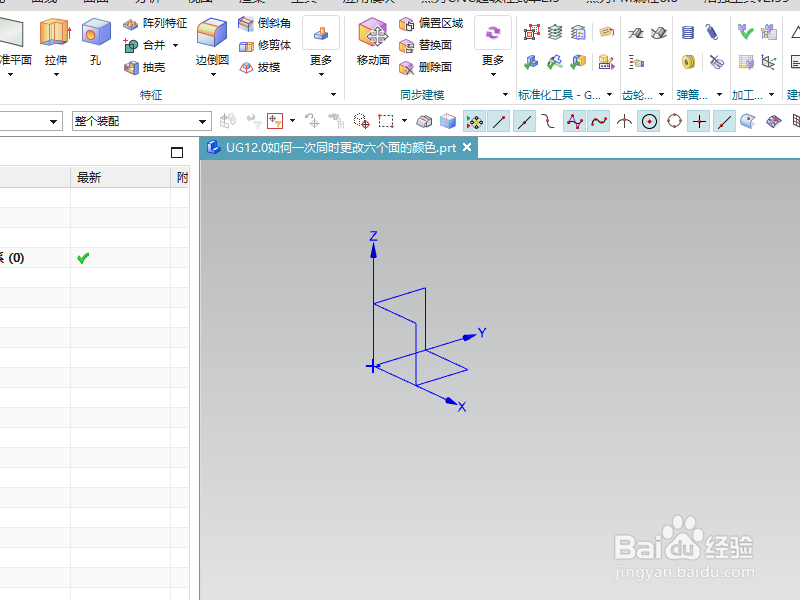Click the red selection-boxes icon in 标准化工具

[x=532, y=33]
